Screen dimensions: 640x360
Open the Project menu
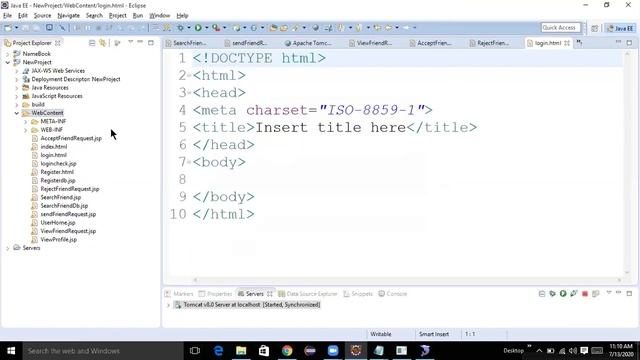(x=118, y=16)
